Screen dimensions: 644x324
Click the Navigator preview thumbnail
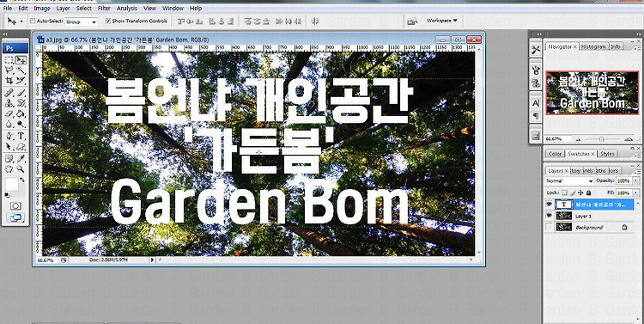(x=592, y=93)
